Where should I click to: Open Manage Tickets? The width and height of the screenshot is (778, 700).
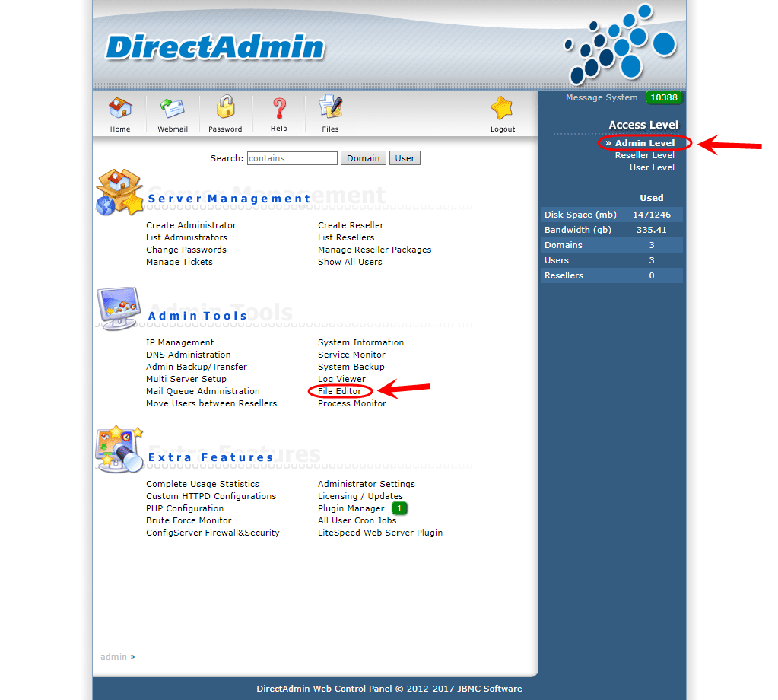(179, 262)
